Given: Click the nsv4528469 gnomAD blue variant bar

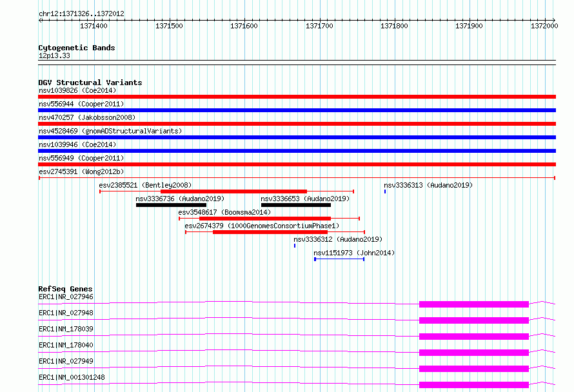Looking at the screenshot, I should pos(297,137).
